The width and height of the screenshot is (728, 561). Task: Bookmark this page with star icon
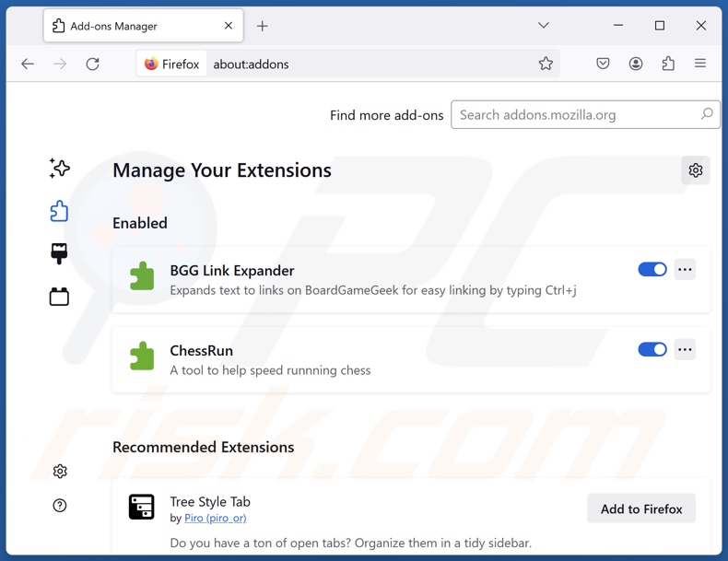point(546,64)
